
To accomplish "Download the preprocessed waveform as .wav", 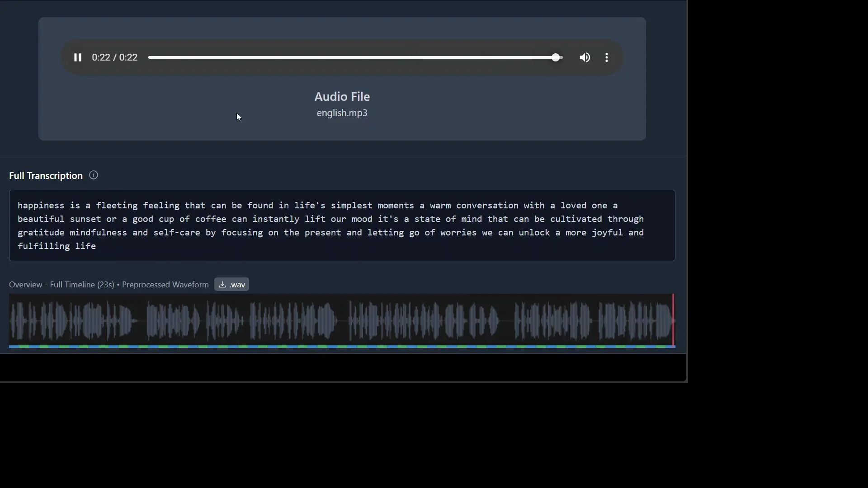I will (x=231, y=285).
